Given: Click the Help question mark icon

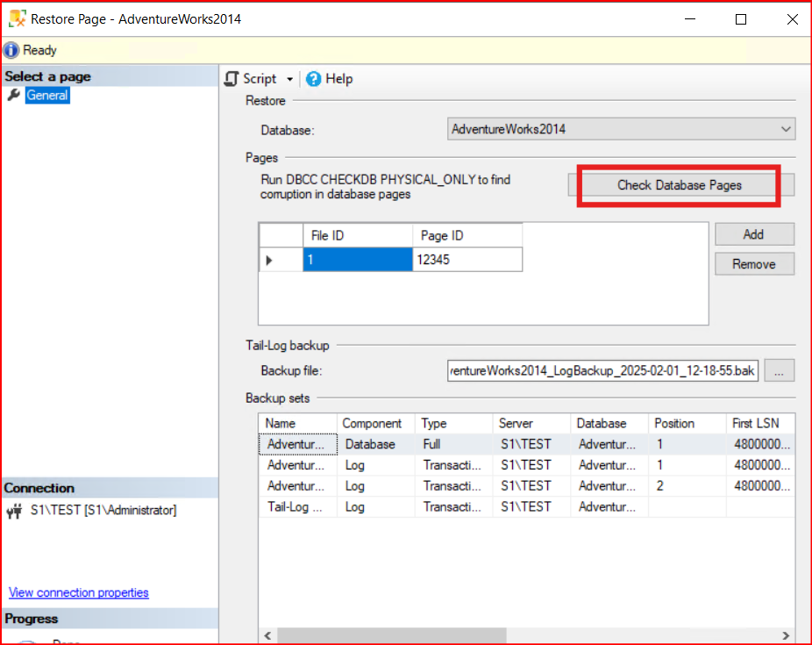Looking at the screenshot, I should point(313,79).
